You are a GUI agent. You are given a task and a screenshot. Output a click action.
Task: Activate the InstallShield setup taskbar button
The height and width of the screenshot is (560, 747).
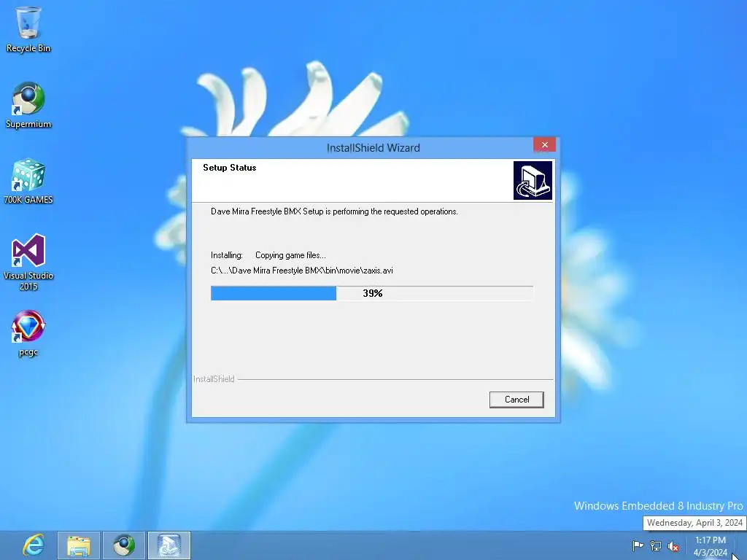pyautogui.click(x=169, y=545)
